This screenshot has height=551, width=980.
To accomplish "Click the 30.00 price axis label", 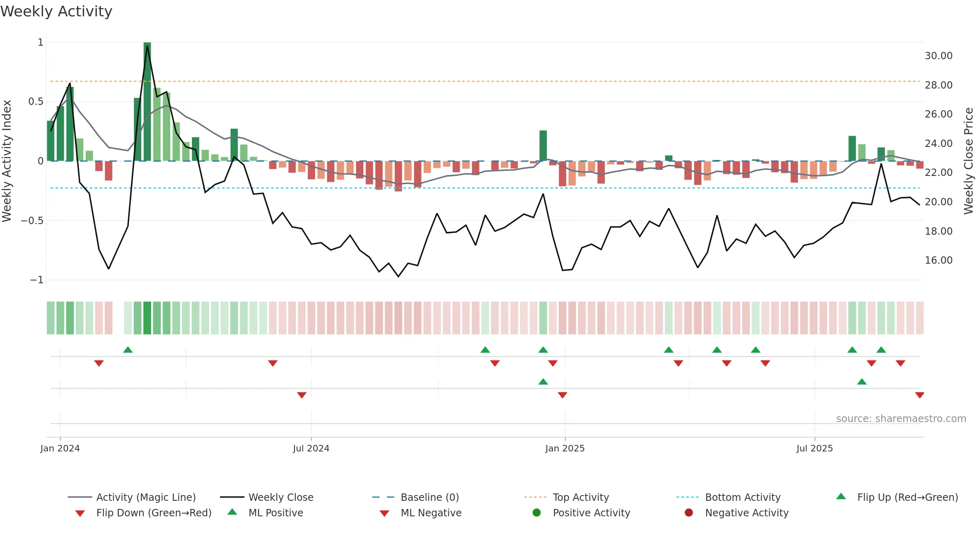I will pyautogui.click(x=939, y=56).
